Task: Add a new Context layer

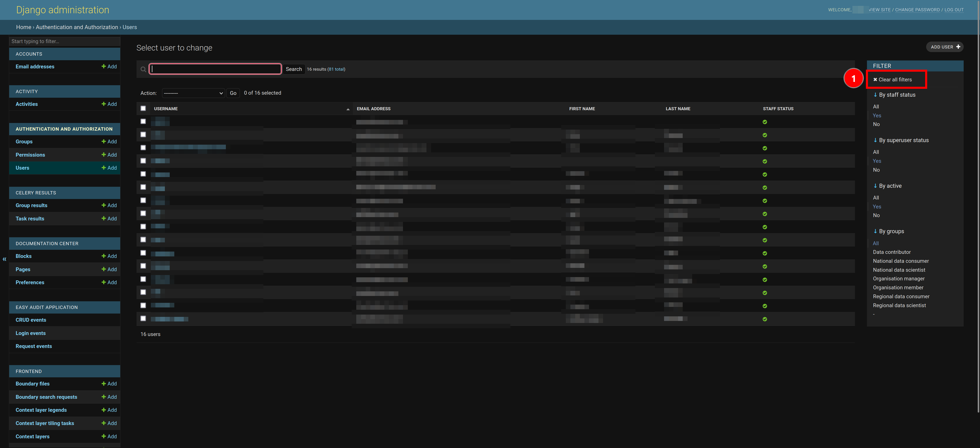Action: tap(109, 436)
